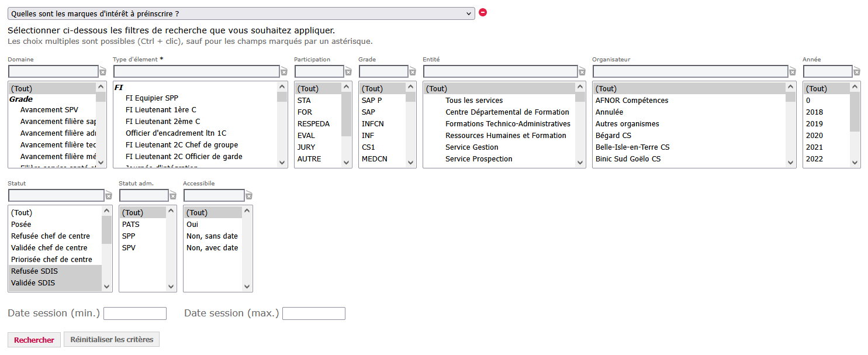This screenshot has width=868, height=355.
Task: Select Tous les services entity
Action: tap(500, 101)
